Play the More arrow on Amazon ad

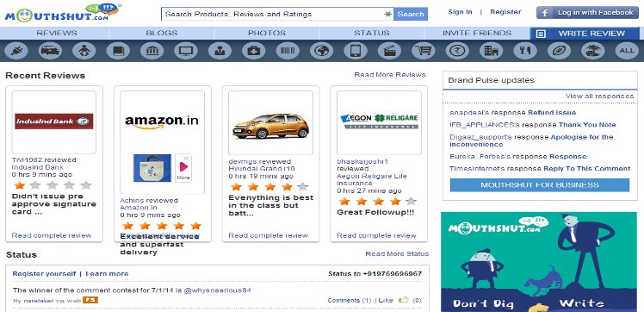tap(183, 167)
